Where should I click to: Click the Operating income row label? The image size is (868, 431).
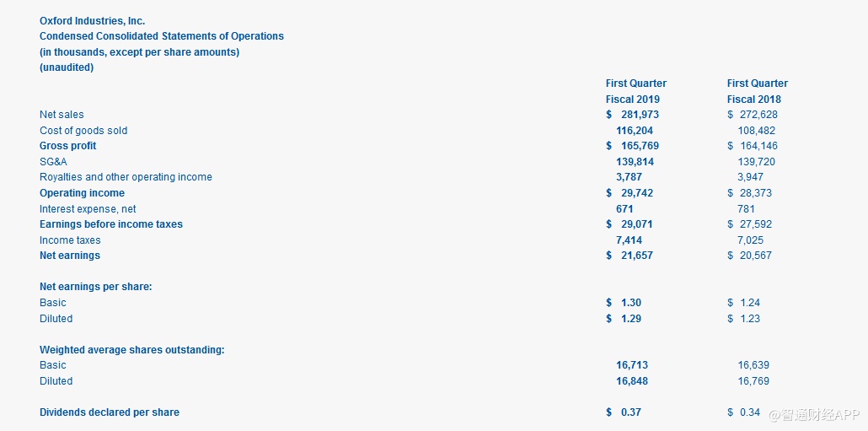[x=82, y=193]
